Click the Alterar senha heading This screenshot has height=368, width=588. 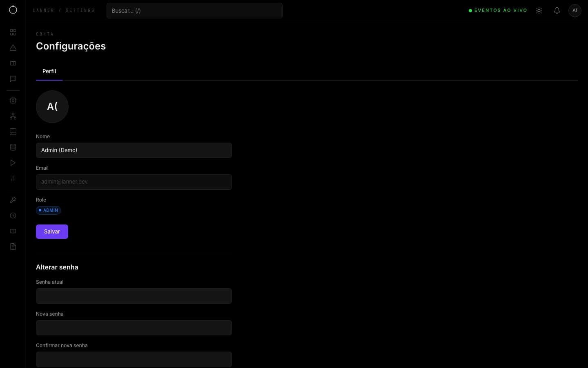(57, 267)
